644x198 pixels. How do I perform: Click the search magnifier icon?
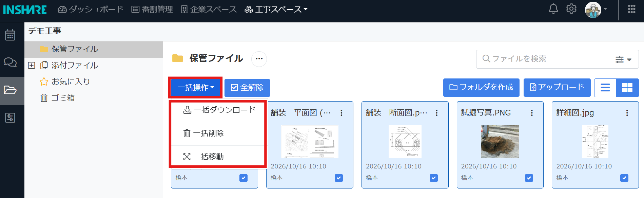click(x=486, y=59)
